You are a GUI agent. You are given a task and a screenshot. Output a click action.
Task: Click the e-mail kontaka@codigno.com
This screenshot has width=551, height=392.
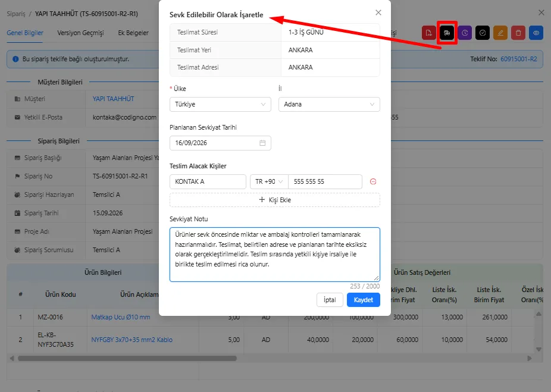coord(124,117)
